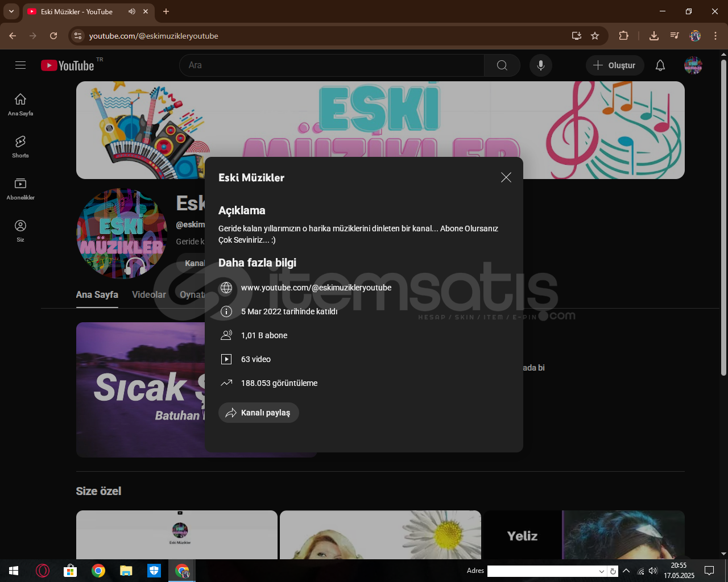The height and width of the screenshot is (582, 728).
Task: Click the 63 video entry
Action: (256, 359)
